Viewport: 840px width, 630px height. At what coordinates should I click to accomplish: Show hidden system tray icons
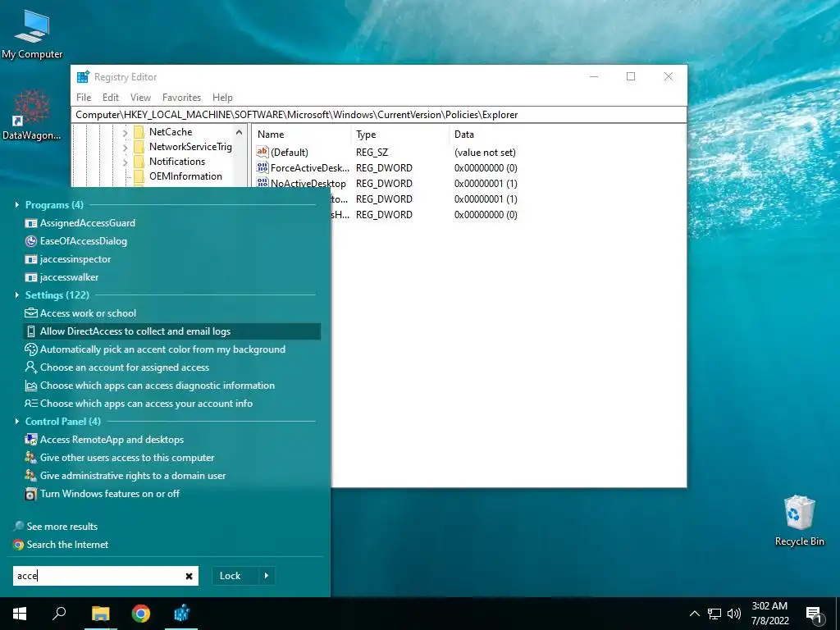tap(694, 614)
